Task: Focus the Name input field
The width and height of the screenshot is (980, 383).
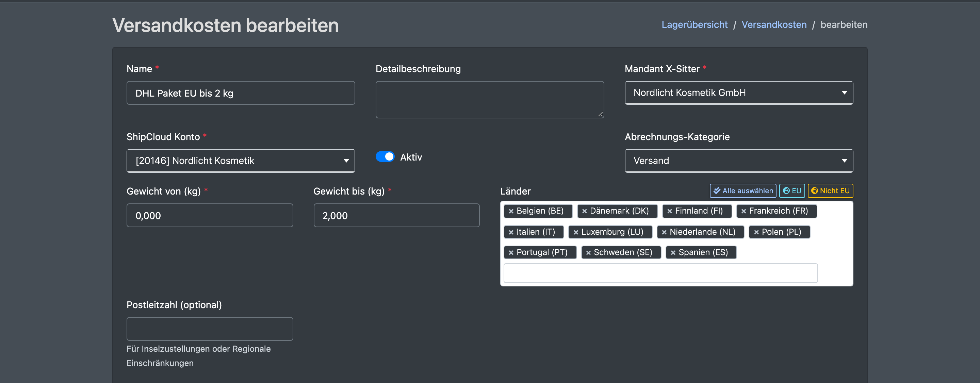Action: (241, 93)
